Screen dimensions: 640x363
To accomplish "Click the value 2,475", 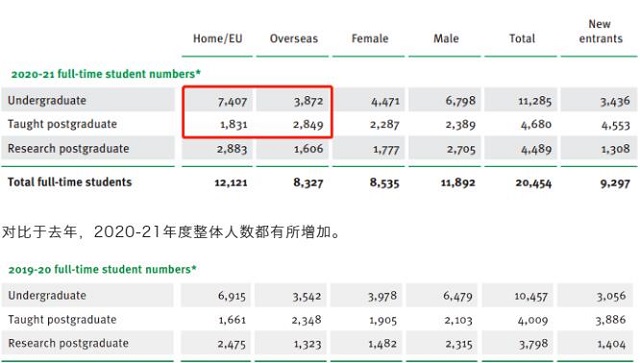I will [231, 345].
